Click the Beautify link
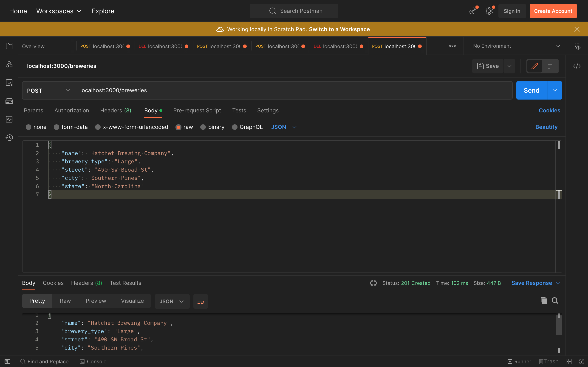 (546, 127)
